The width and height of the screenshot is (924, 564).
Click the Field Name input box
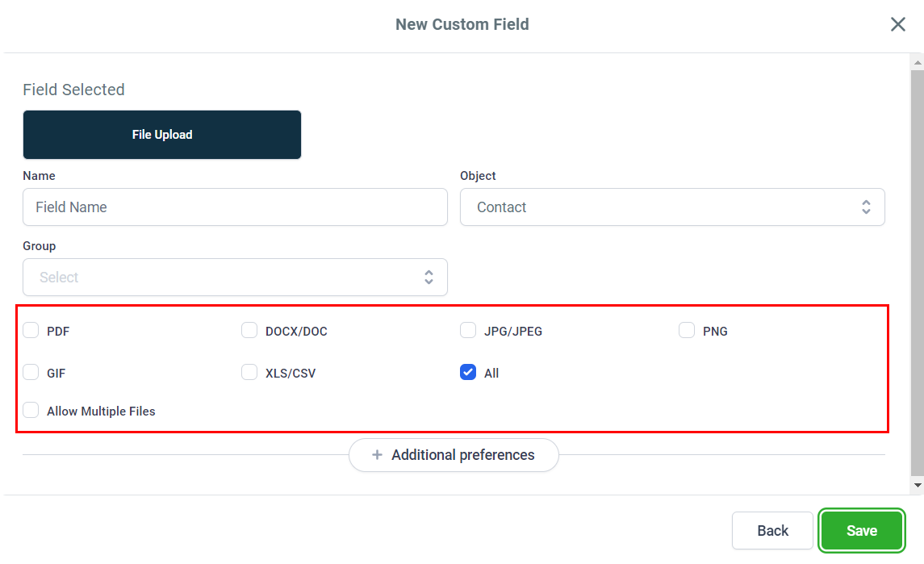[x=235, y=207]
